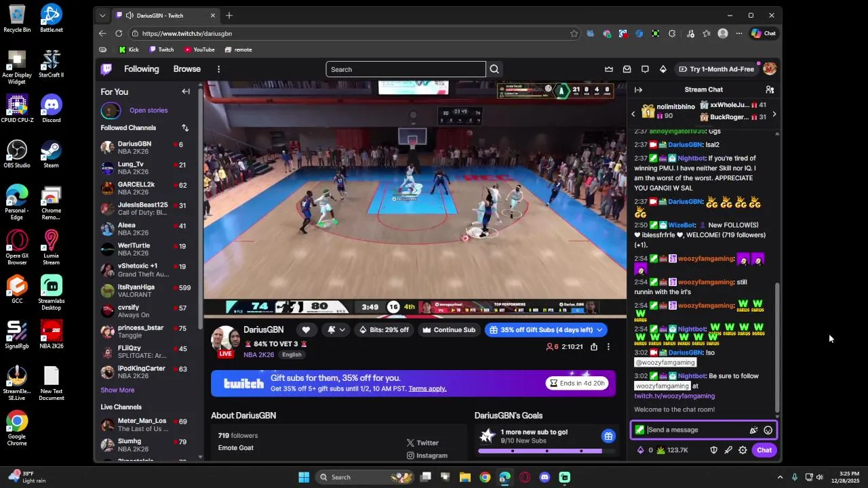This screenshot has width=868, height=488.
Task: Open Windows Start menu
Action: pos(304,477)
